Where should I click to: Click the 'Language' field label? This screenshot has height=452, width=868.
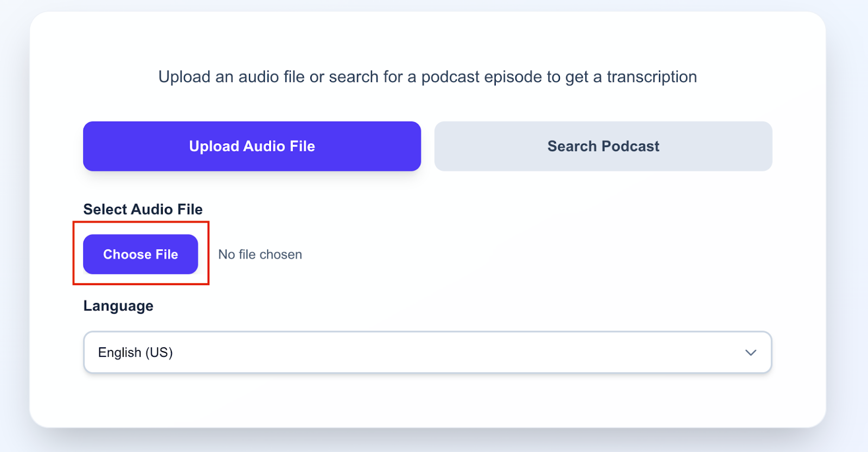click(x=118, y=306)
